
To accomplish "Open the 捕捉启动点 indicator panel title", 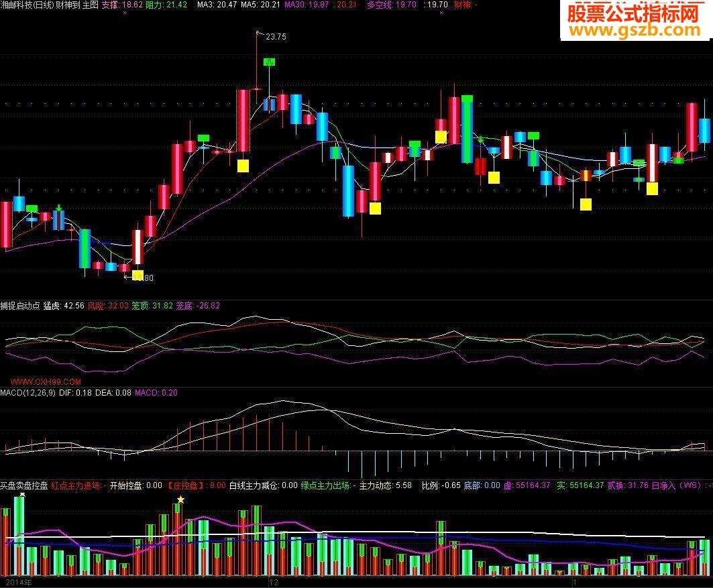I will coord(20,306).
